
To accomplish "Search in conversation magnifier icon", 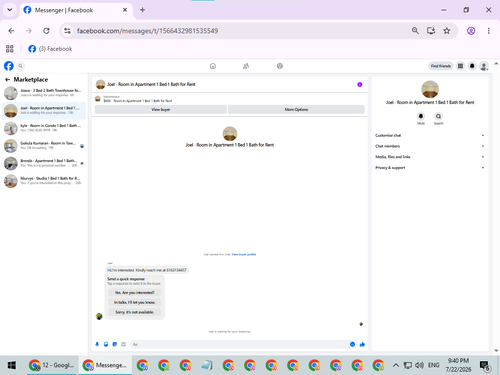I will pyautogui.click(x=438, y=116).
